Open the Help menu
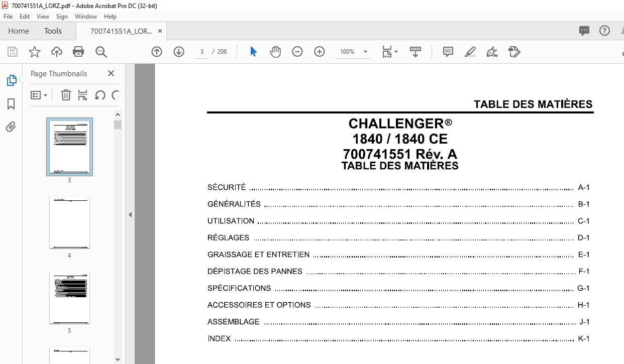Viewport: 624px width, 364px height. (x=110, y=17)
